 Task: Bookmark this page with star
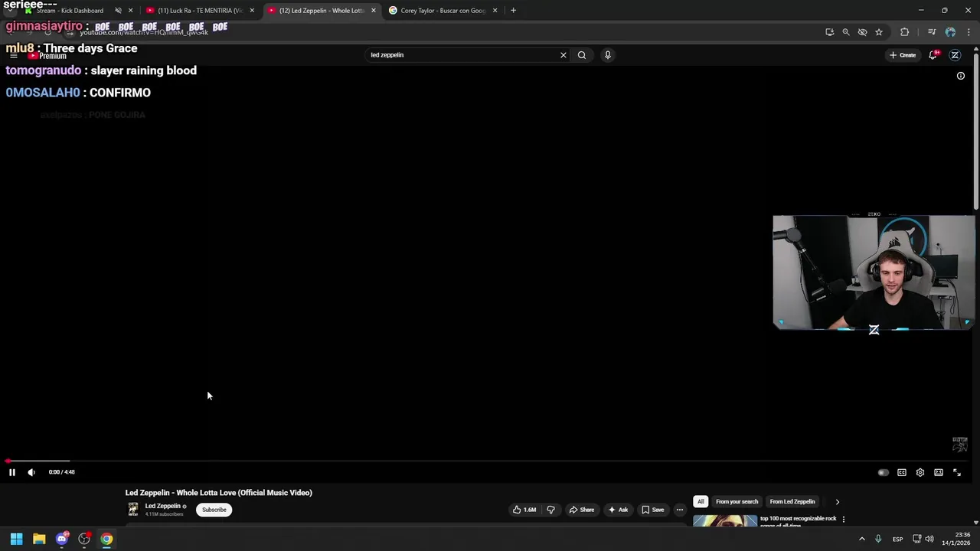pyautogui.click(x=879, y=32)
